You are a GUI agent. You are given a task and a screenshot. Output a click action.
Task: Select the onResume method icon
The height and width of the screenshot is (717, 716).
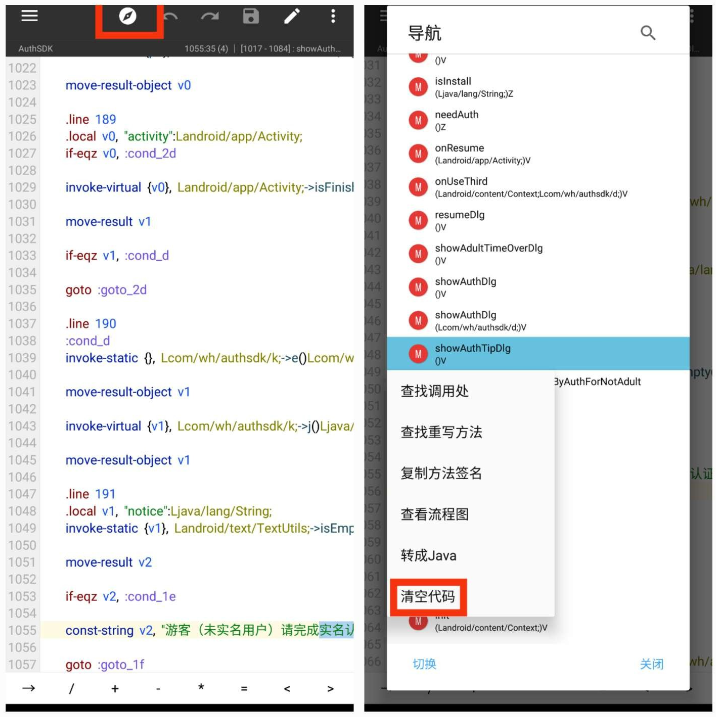tap(417, 154)
